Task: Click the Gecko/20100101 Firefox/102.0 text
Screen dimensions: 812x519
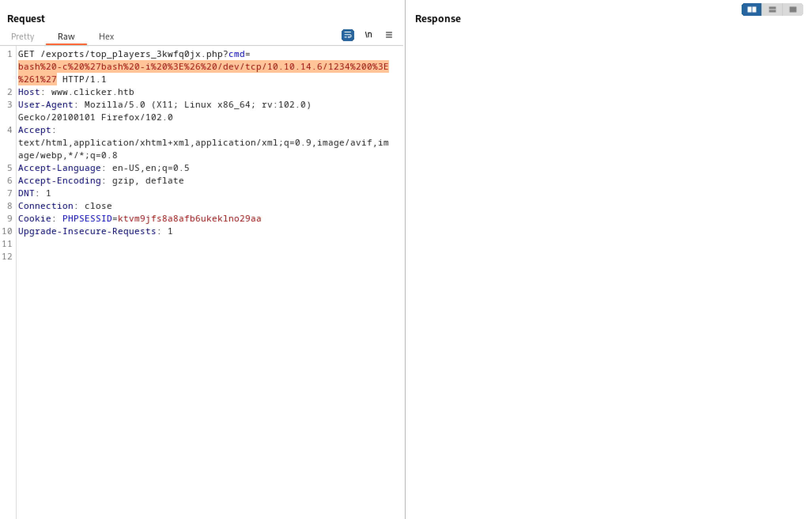Action: 95,117
